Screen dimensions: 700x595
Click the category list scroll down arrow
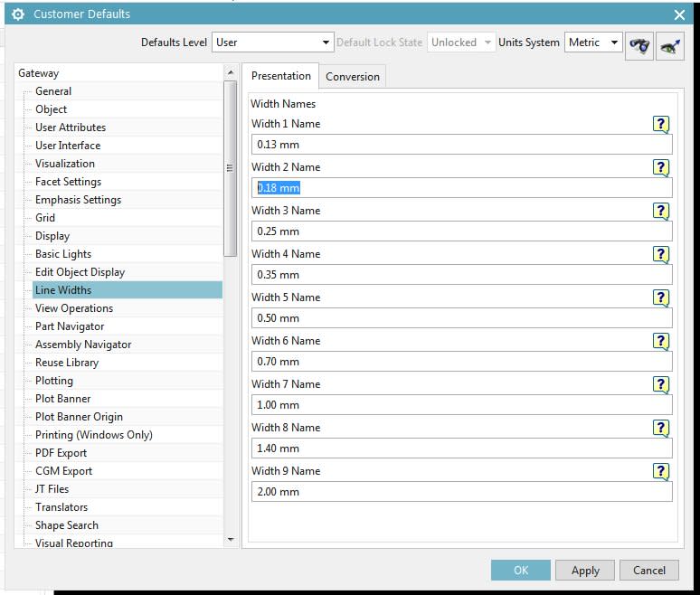[x=231, y=539]
